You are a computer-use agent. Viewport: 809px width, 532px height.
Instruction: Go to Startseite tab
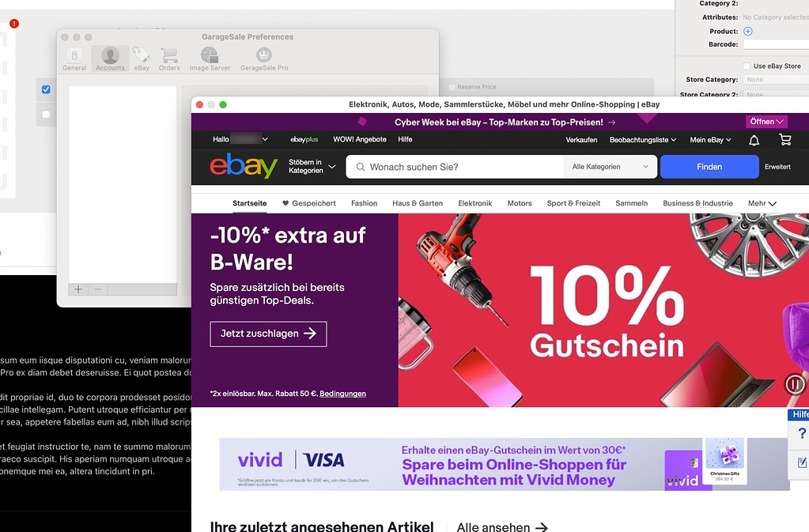pos(250,203)
